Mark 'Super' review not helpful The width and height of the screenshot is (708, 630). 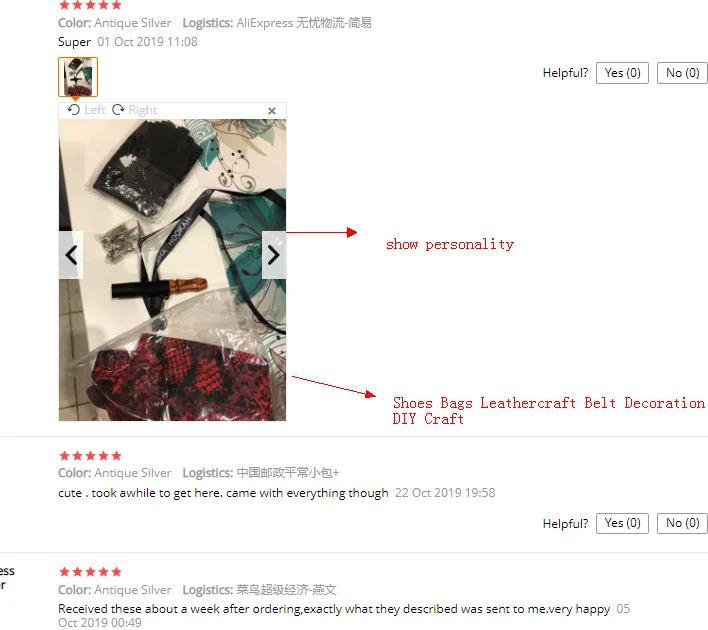pos(682,73)
